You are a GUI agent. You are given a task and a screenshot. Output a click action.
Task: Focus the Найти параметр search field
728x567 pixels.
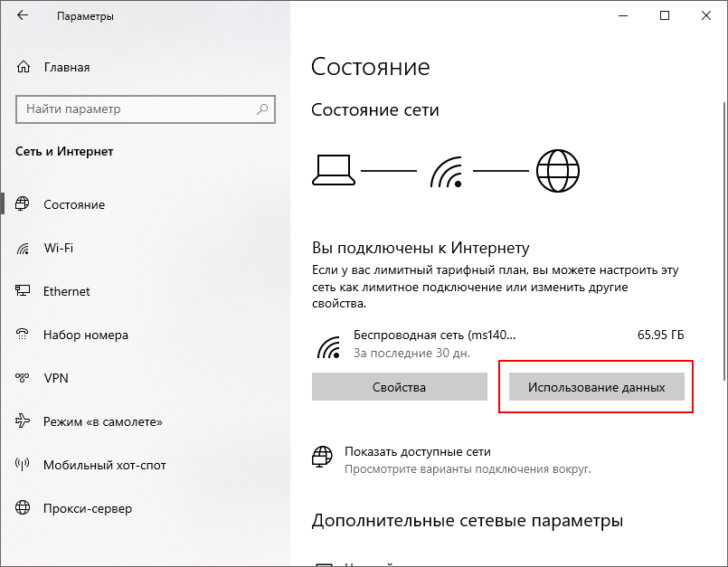tap(146, 109)
